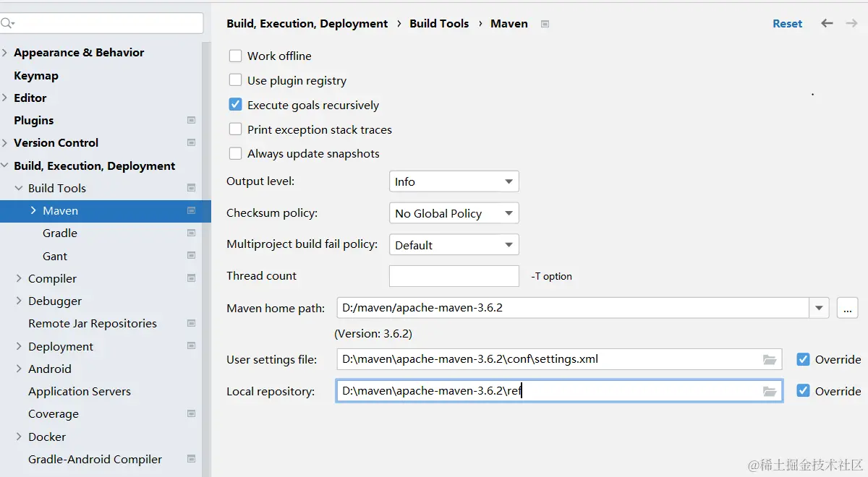The image size is (868, 477).
Task: Click the Maven home path text field
Action: 573,308
